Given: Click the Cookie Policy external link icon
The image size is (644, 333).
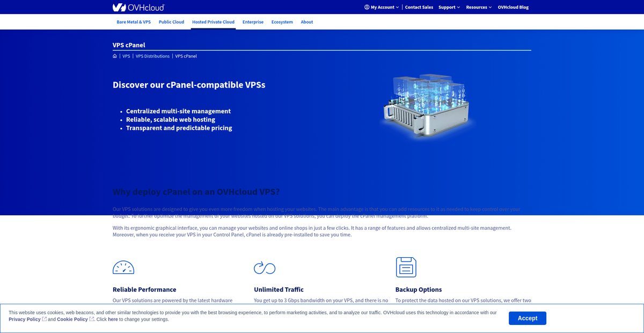Looking at the screenshot, I should point(92,319).
